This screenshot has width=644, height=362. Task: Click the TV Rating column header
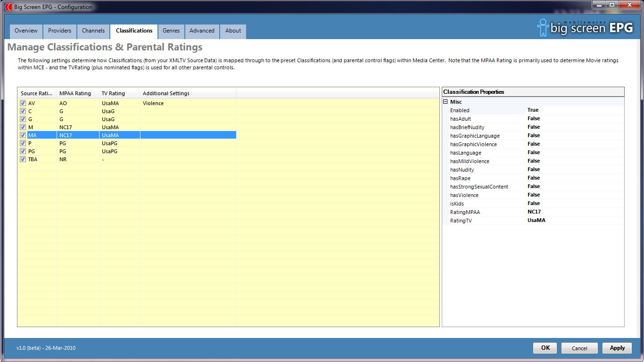119,93
